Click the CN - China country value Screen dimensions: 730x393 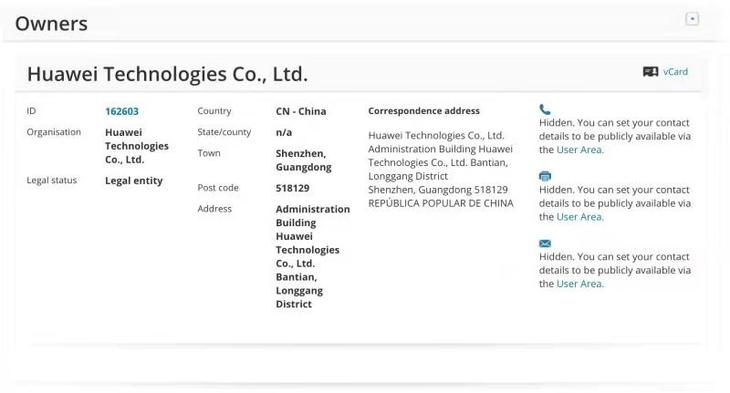click(x=301, y=111)
